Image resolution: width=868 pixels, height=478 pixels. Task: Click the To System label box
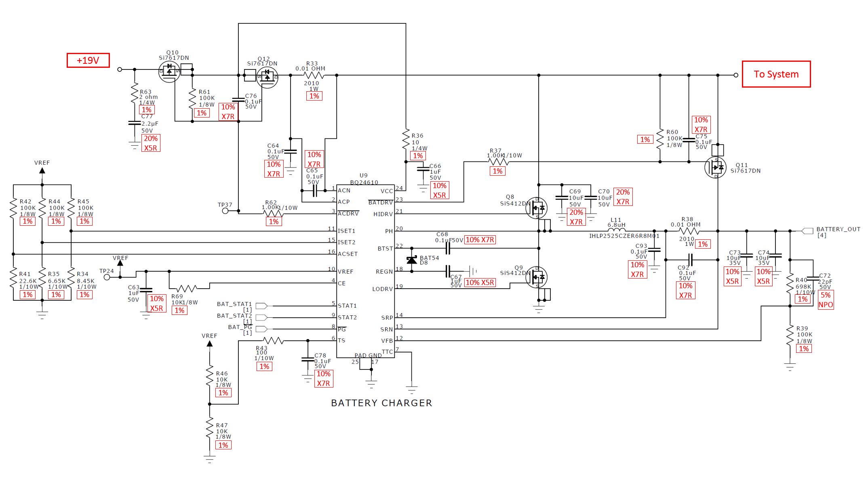[x=776, y=74]
